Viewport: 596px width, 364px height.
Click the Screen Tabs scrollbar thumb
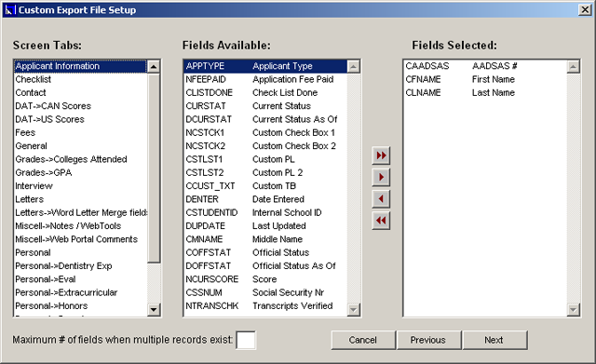[153, 168]
